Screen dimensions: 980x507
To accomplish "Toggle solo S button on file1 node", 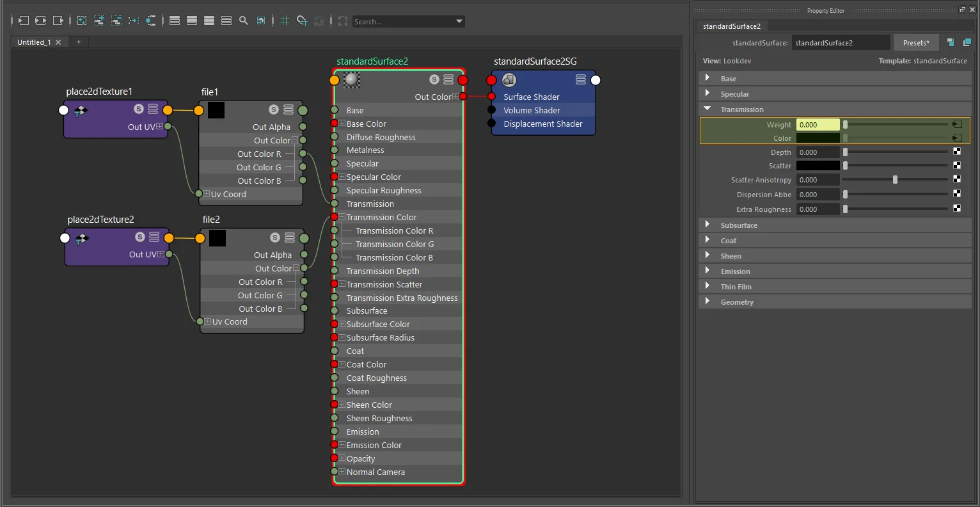I will 274,109.
